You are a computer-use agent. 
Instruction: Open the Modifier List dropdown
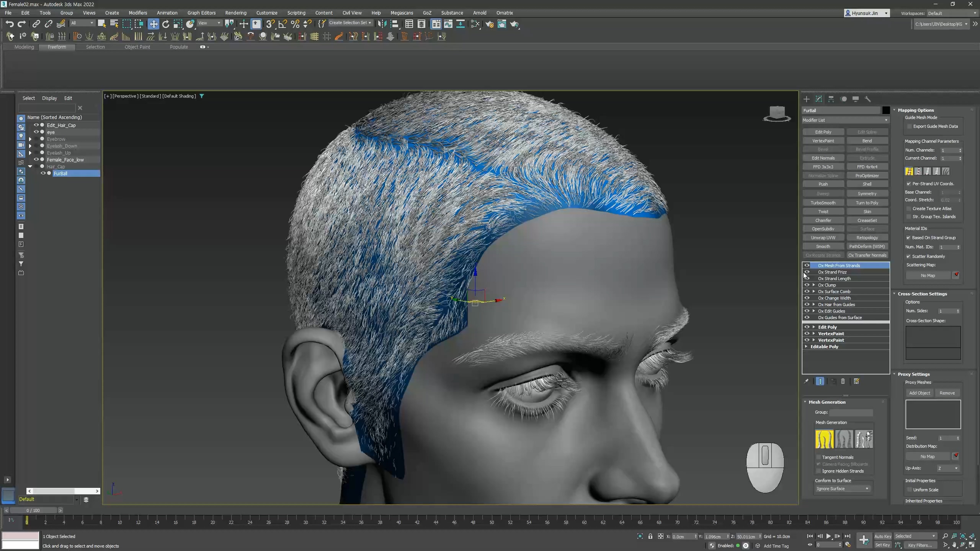tap(845, 120)
